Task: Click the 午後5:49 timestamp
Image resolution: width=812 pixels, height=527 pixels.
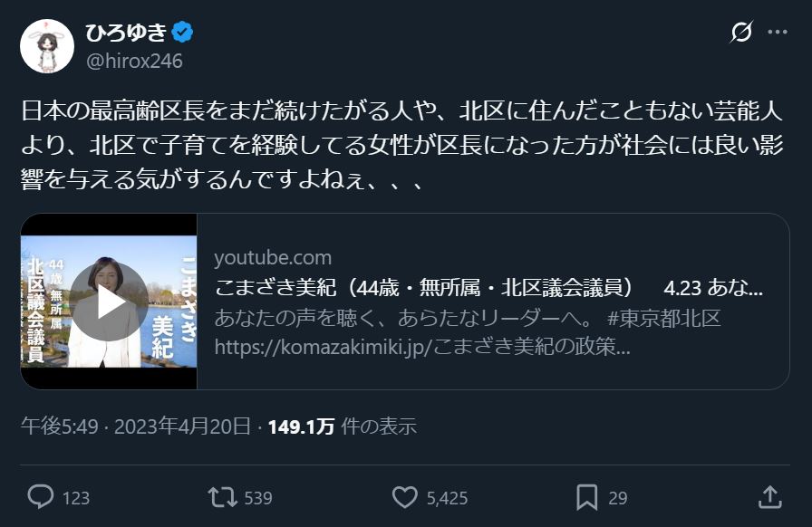Action: (x=59, y=426)
